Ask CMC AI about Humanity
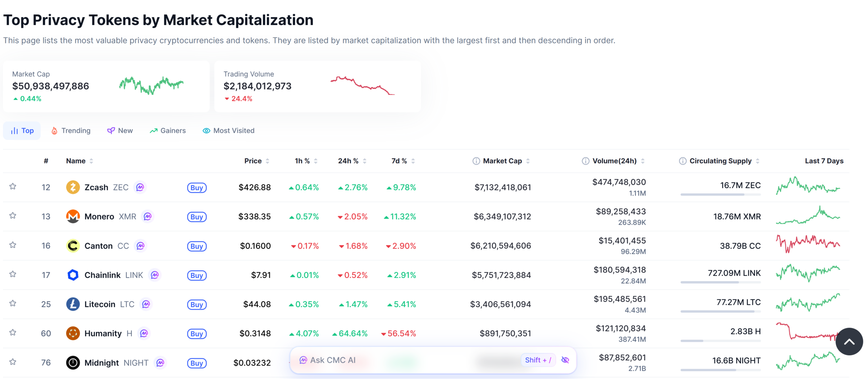868x379 pixels. pyautogui.click(x=144, y=333)
